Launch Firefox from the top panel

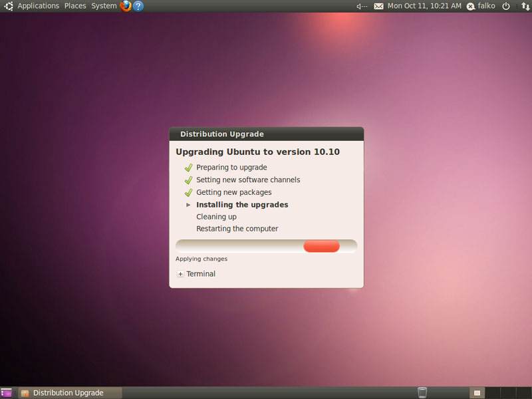coord(126,6)
